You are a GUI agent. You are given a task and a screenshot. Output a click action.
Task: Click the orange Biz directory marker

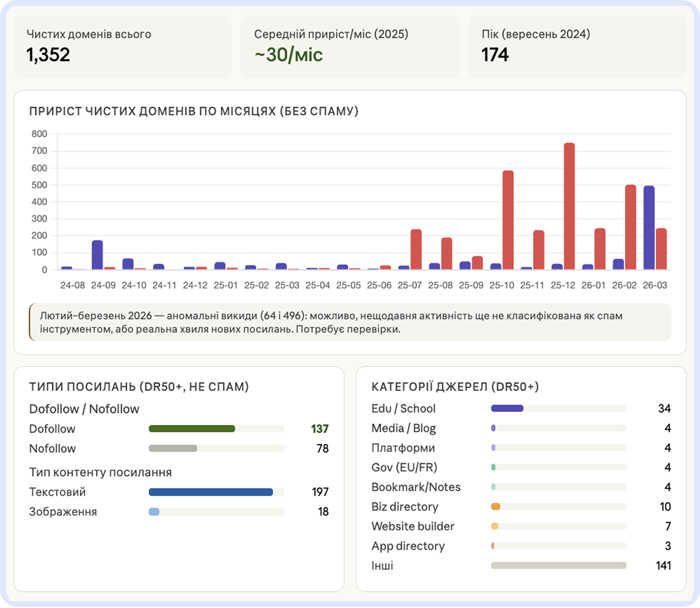[495, 506]
